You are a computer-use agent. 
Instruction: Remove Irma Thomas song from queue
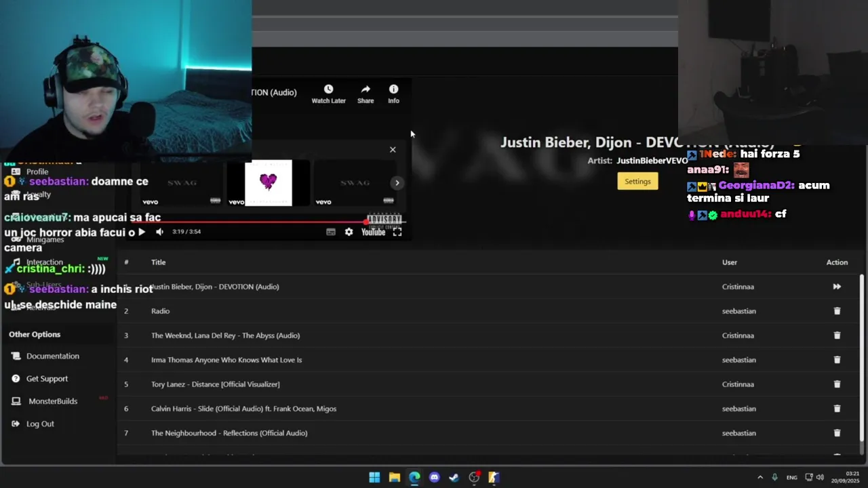tap(837, 360)
